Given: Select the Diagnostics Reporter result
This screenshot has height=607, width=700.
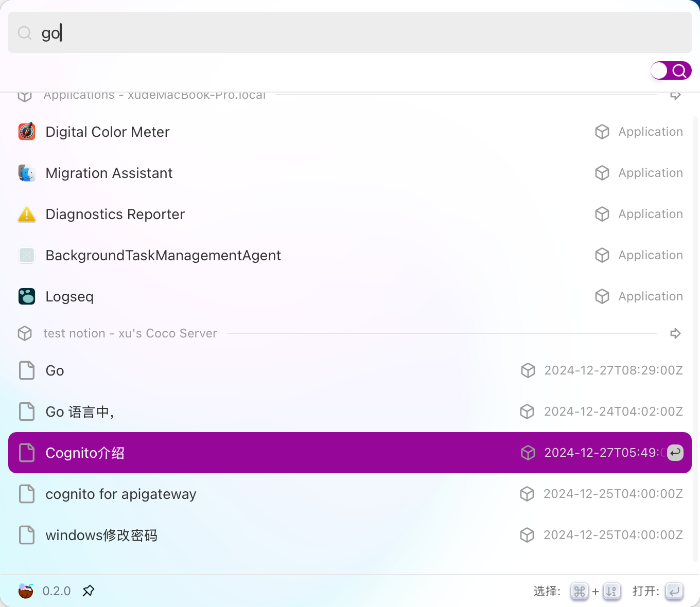Looking at the screenshot, I should pyautogui.click(x=350, y=214).
